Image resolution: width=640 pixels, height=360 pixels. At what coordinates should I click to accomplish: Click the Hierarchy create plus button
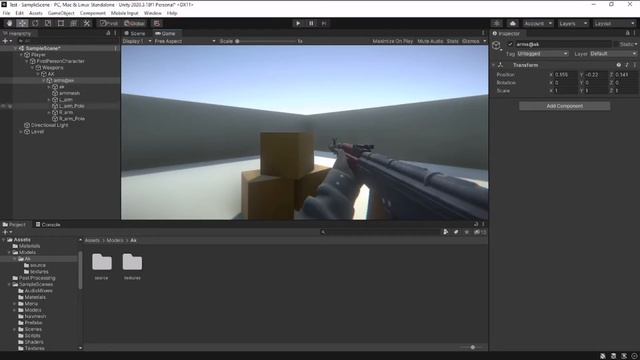tap(7, 41)
